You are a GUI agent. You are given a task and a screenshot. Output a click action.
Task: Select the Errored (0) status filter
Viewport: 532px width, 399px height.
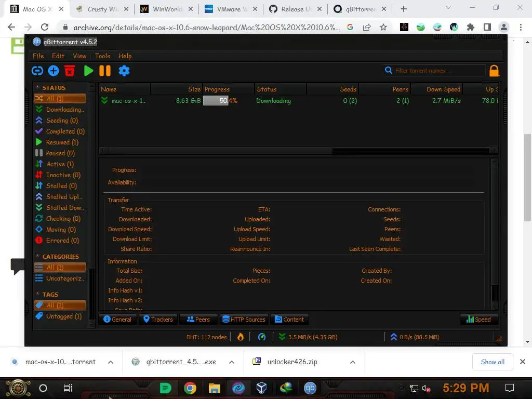tap(60, 240)
